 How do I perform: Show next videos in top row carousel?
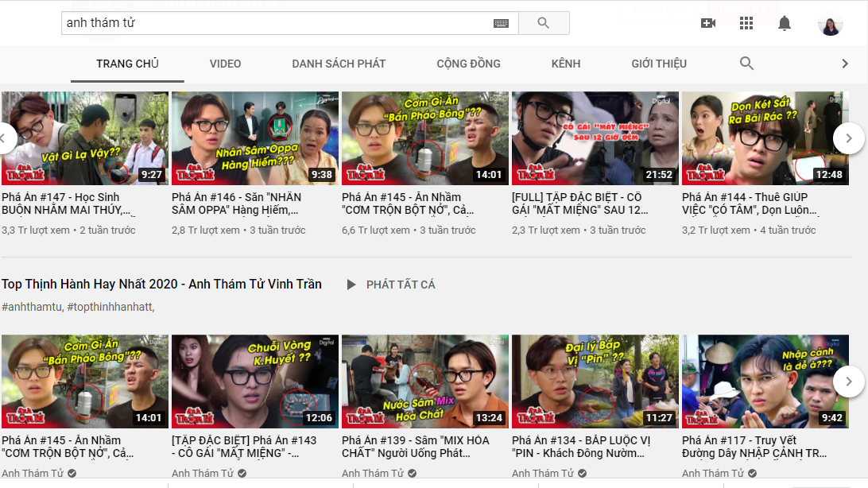coord(848,138)
